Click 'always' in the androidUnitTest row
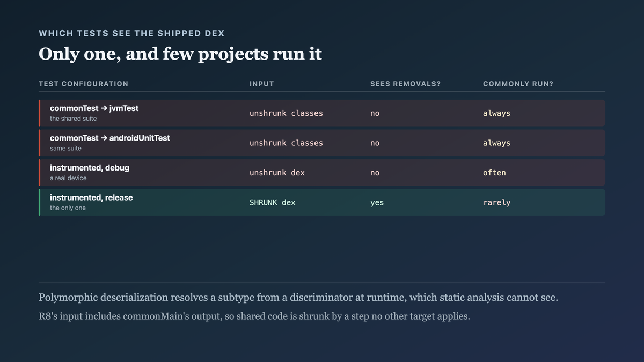This screenshot has height=362, width=644. point(496,143)
